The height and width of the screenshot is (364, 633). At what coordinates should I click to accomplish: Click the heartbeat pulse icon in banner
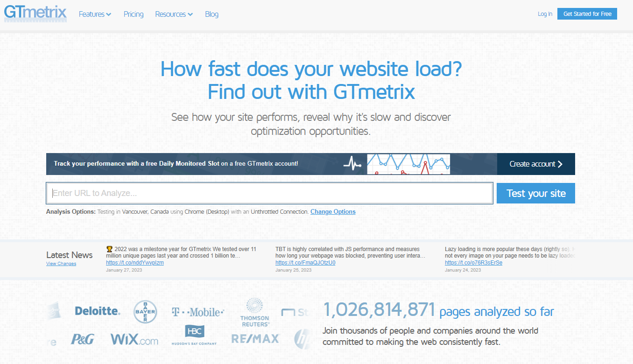click(352, 164)
